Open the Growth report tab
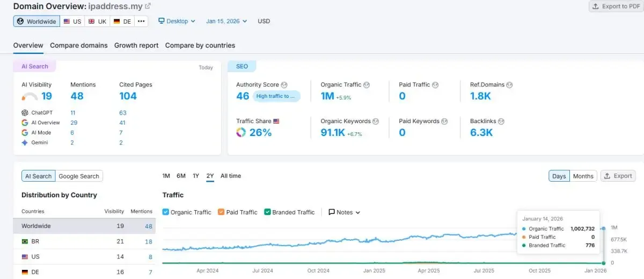Viewport: 644px width, 279px height. (136, 46)
